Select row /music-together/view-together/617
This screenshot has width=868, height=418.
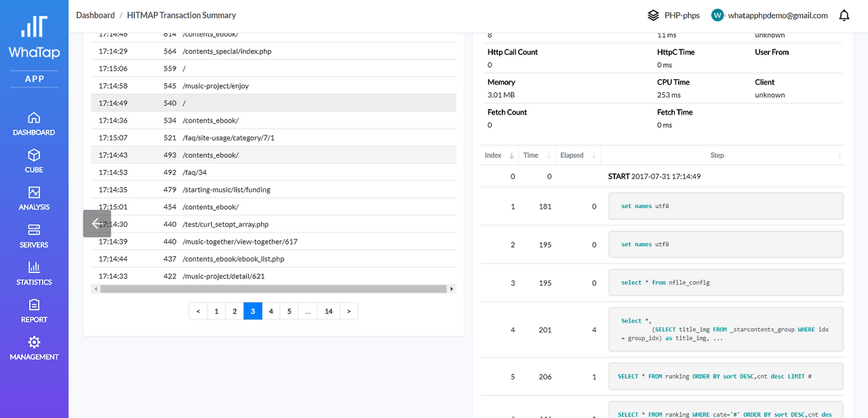point(273,241)
